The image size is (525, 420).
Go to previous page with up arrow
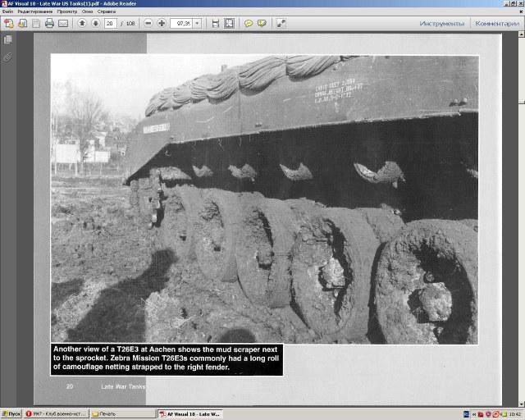click(x=81, y=23)
